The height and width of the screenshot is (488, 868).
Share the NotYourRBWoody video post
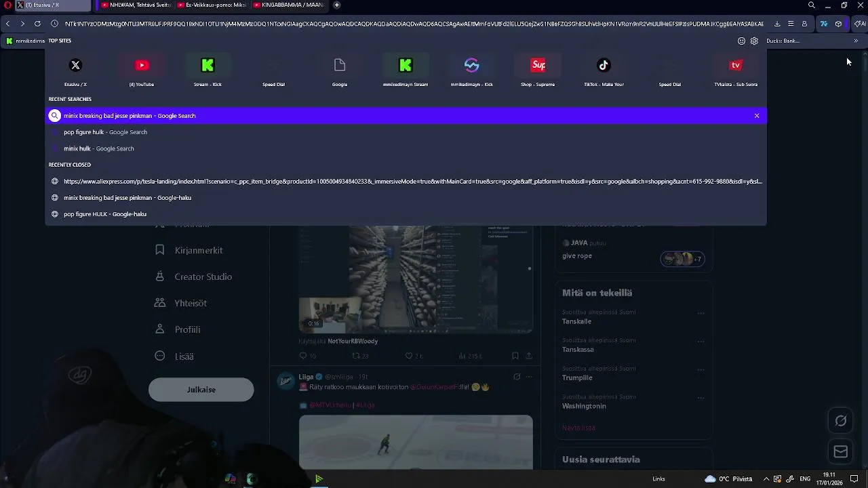pos(529,356)
